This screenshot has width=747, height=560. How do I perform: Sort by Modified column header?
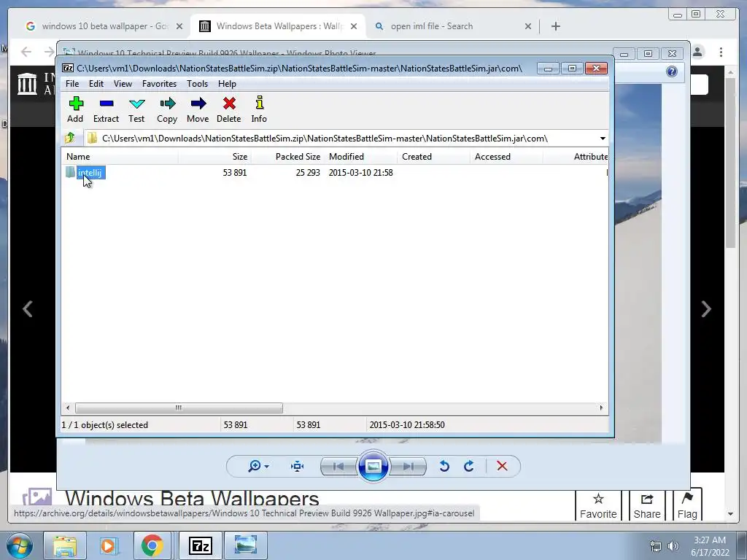click(360, 157)
